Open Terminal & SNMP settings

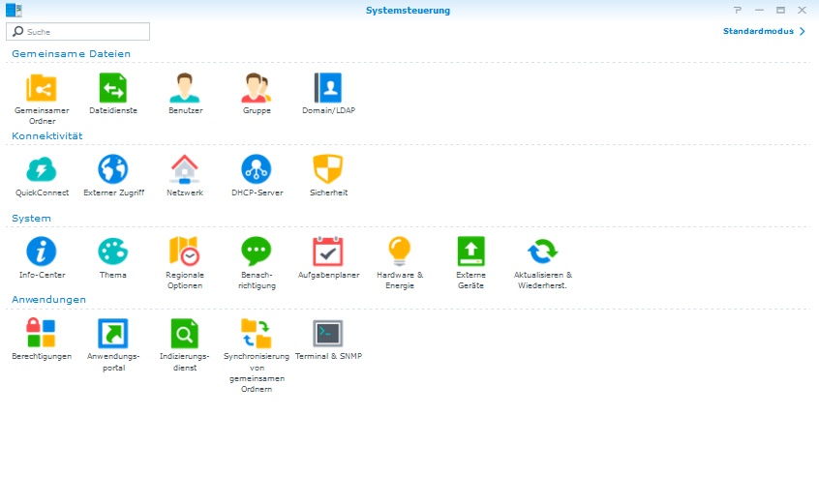328,335
